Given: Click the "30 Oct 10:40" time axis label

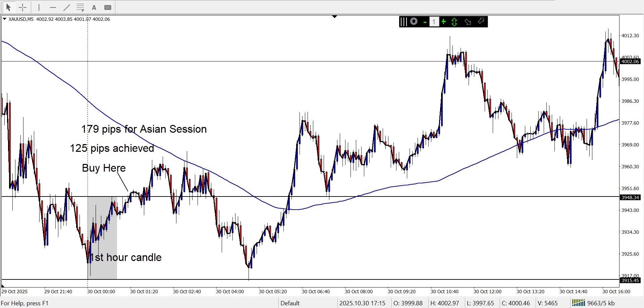Looking at the screenshot, I should point(444,292).
